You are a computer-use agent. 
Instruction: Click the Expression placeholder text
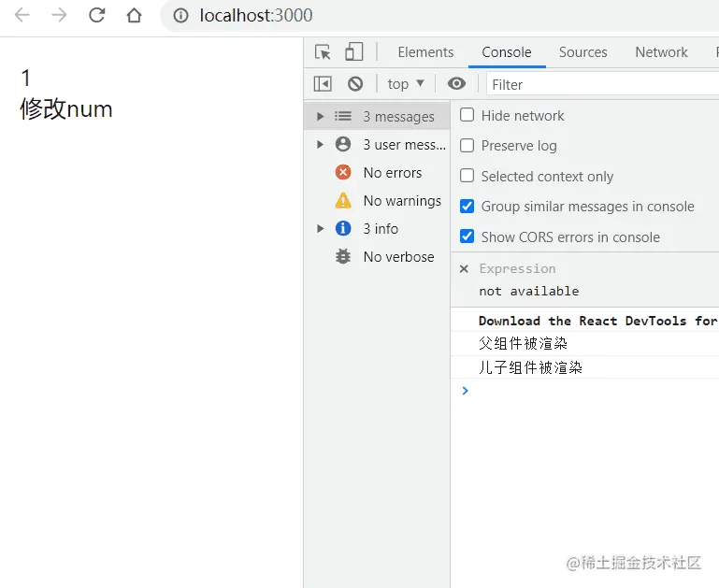517,268
